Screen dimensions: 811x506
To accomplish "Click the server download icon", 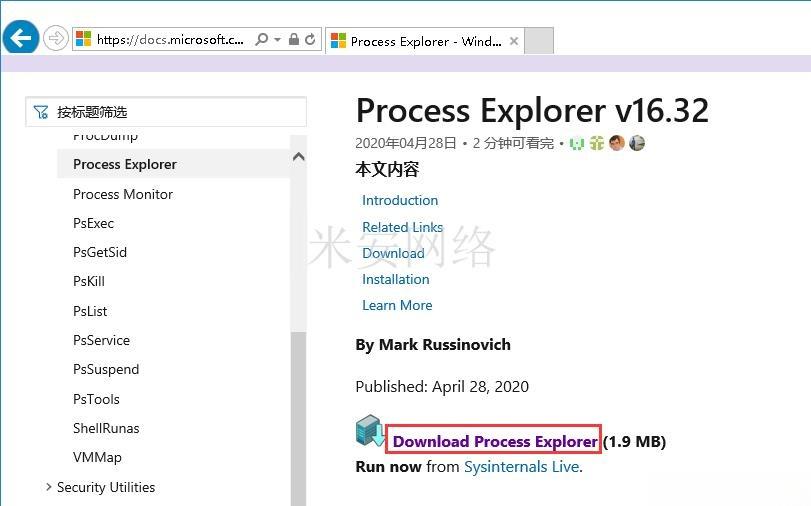I will pyautogui.click(x=370, y=430).
